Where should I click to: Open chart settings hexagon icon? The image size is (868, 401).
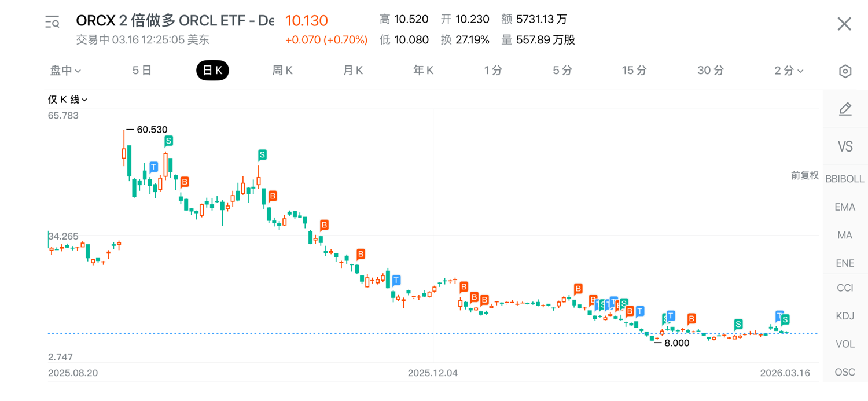[845, 71]
